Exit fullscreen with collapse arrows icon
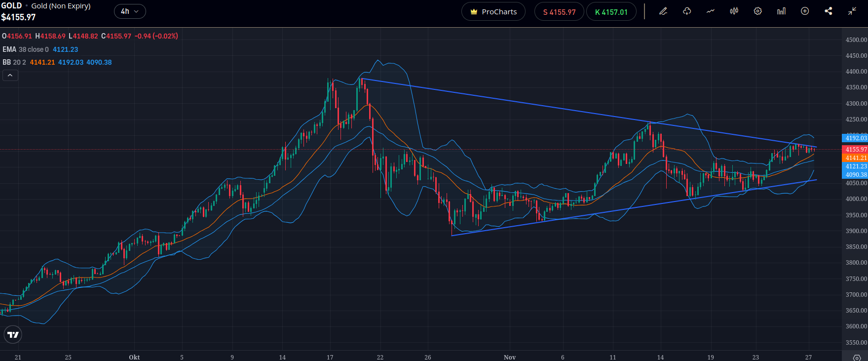The height and width of the screenshot is (361, 868). tap(852, 11)
